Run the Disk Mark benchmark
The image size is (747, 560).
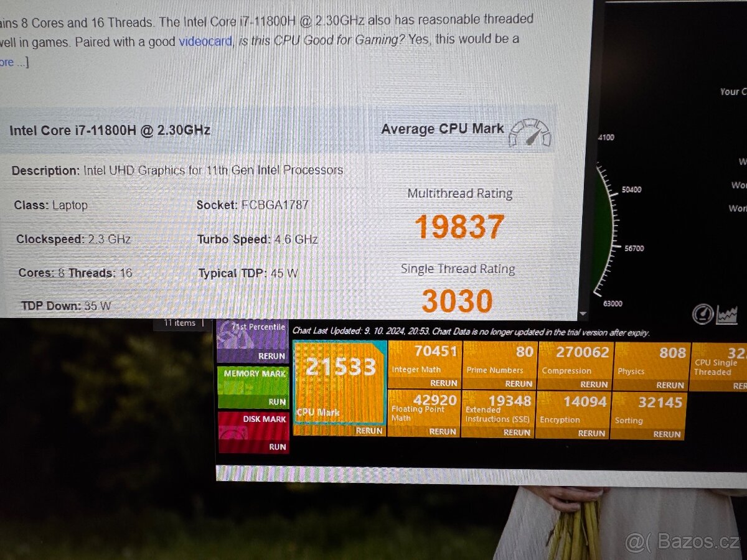click(x=276, y=447)
